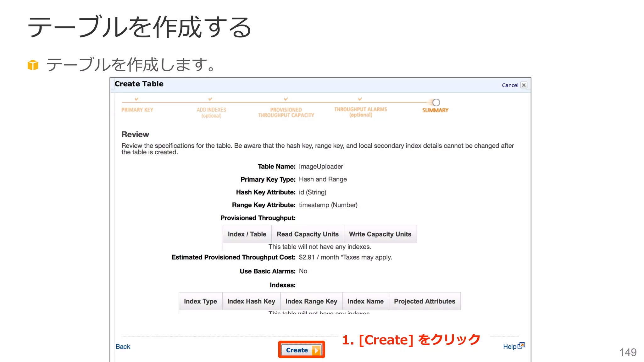Click the Hash and Range value
The height and width of the screenshot is (362, 644).
pyautogui.click(x=323, y=179)
